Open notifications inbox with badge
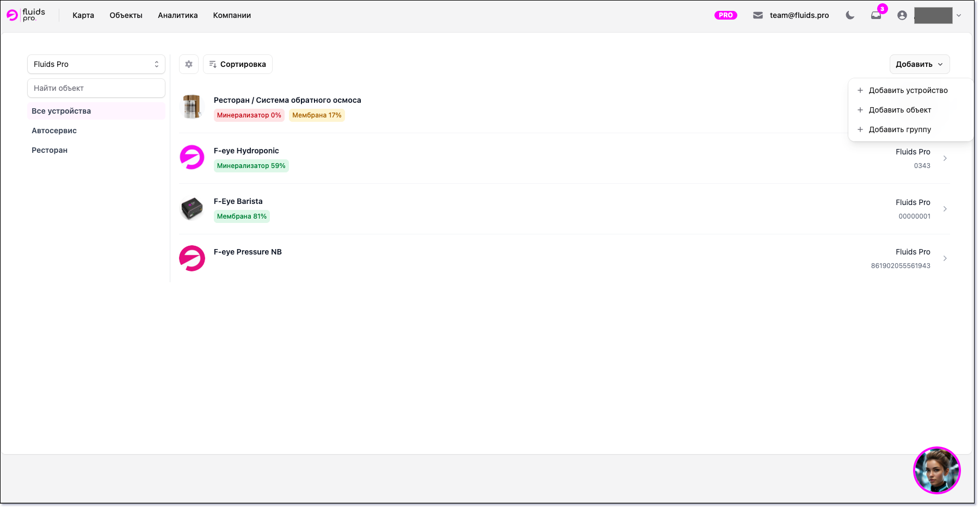This screenshot has width=980, height=509. click(876, 15)
